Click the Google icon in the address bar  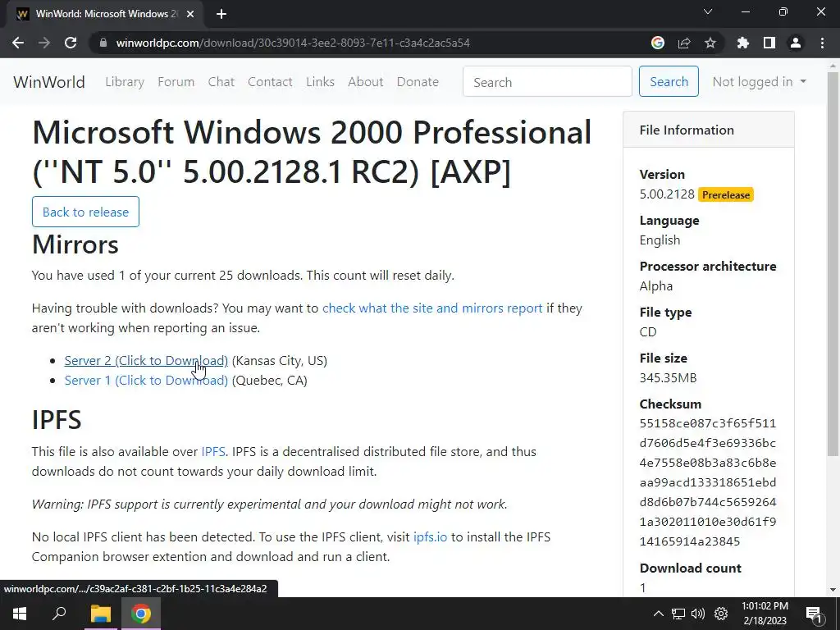[658, 43]
